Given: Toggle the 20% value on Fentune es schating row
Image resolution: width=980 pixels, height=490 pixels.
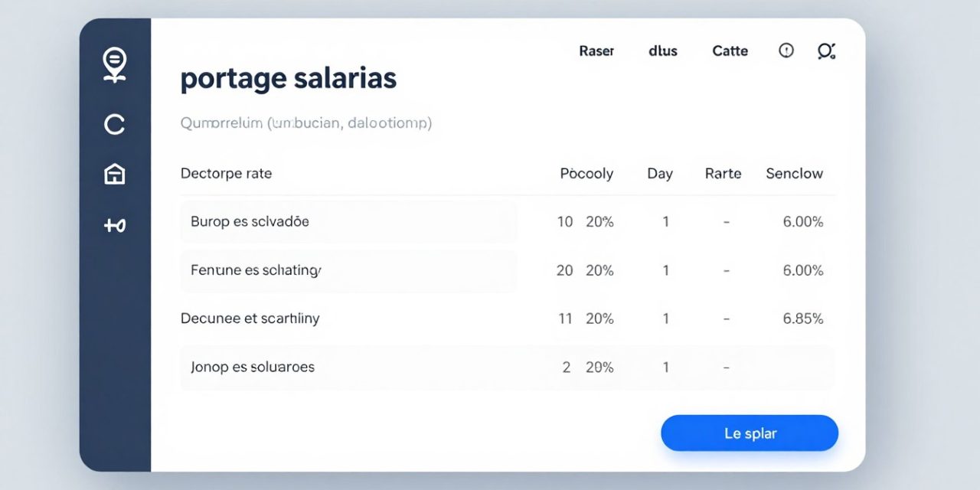Looking at the screenshot, I should (600, 270).
